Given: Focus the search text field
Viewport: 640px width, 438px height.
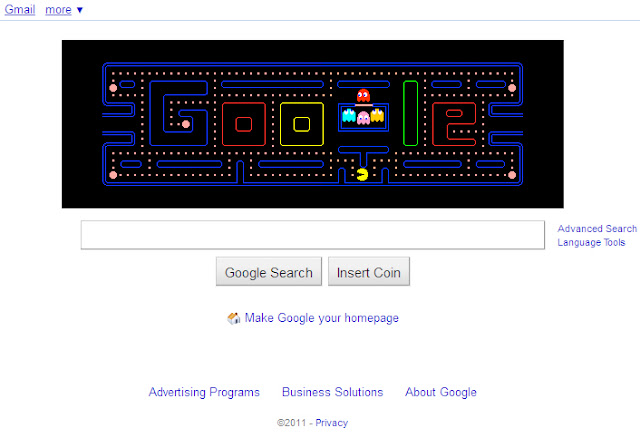Looking at the screenshot, I should point(313,235).
